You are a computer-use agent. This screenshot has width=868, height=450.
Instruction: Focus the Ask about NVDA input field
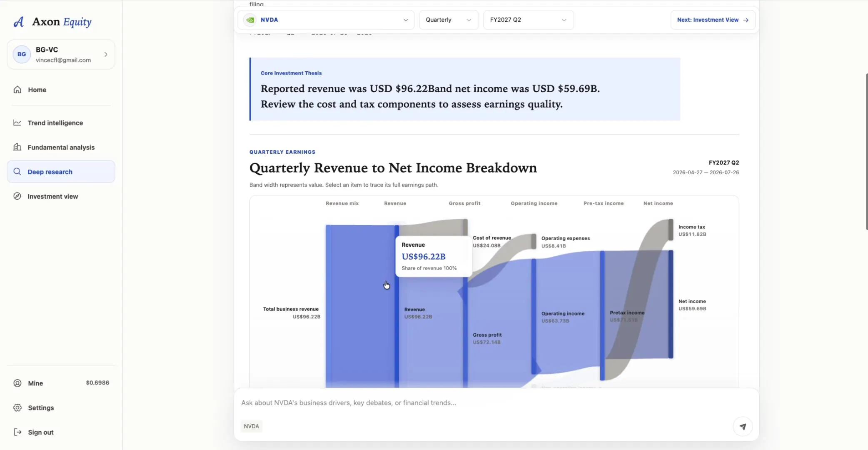tap(496, 402)
